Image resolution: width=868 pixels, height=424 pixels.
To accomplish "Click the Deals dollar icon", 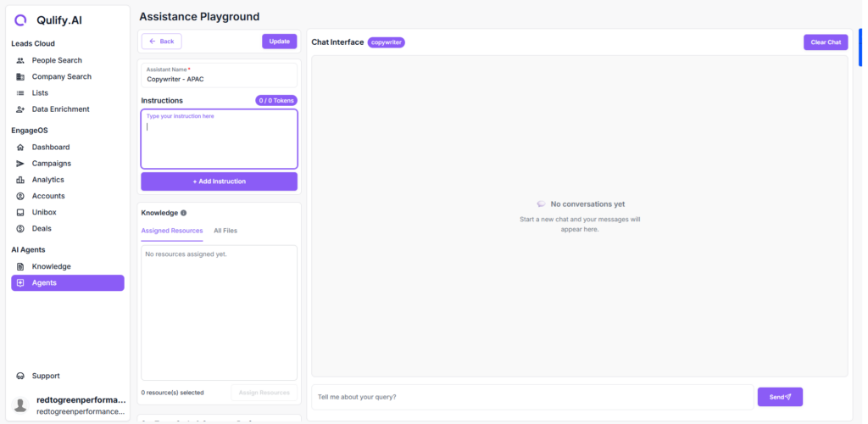I will 20,229.
